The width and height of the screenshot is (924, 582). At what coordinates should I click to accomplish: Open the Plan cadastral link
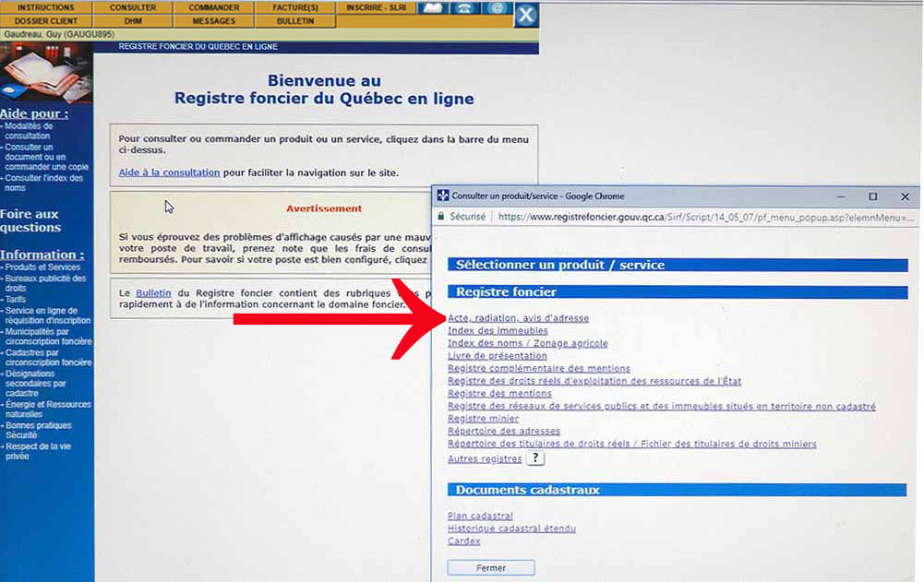click(x=480, y=516)
